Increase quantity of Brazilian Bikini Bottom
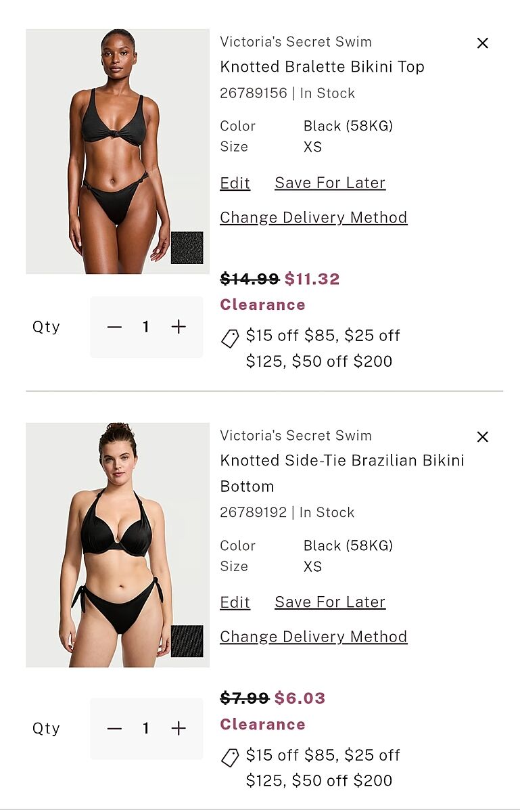 [x=179, y=729]
